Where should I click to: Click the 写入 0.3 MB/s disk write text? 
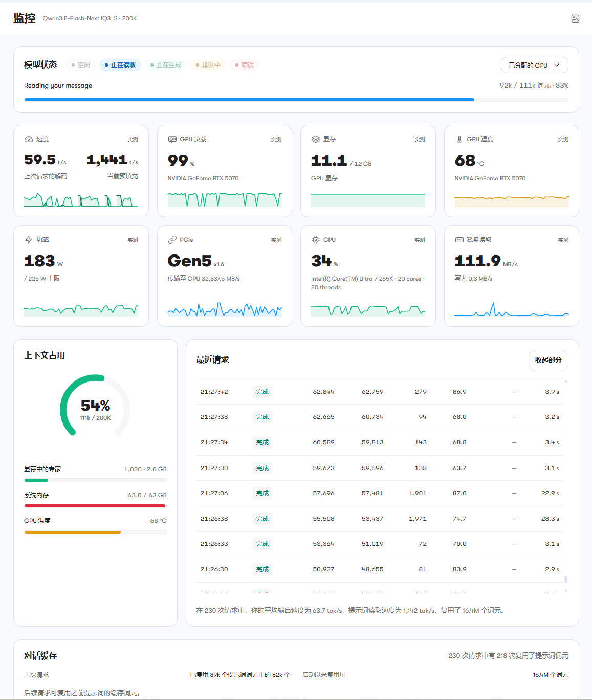coord(473,279)
